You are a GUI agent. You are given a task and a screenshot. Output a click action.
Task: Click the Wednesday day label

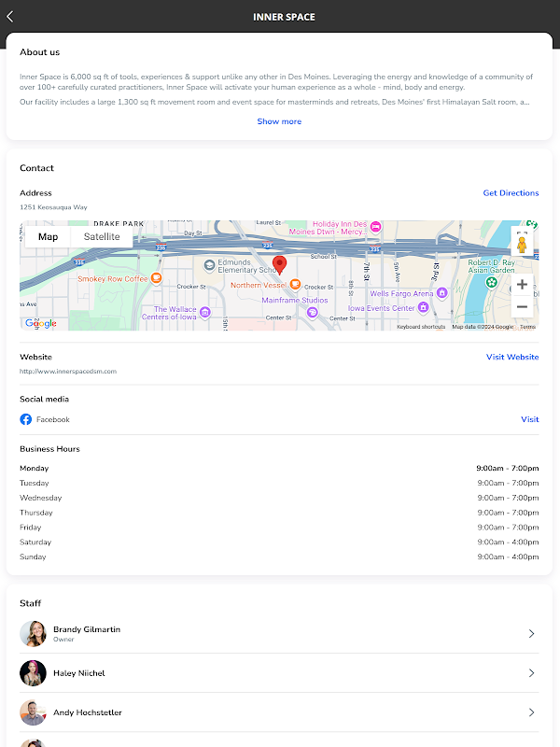tap(41, 498)
